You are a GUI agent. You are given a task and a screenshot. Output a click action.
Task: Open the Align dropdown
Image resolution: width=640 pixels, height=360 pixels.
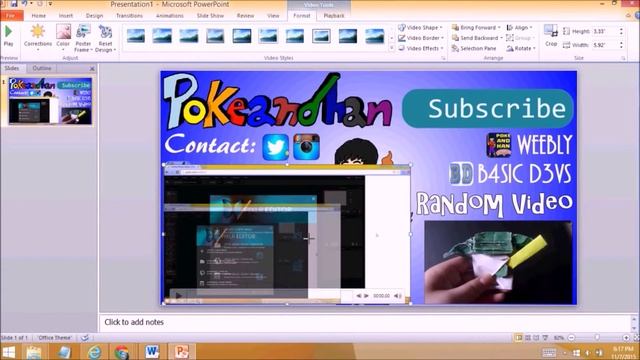[x=520, y=27]
